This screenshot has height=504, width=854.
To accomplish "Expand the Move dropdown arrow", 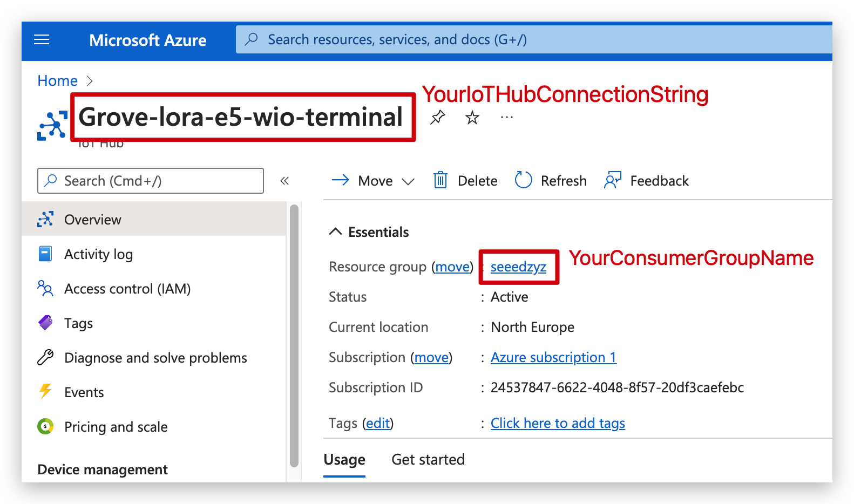I will point(409,181).
